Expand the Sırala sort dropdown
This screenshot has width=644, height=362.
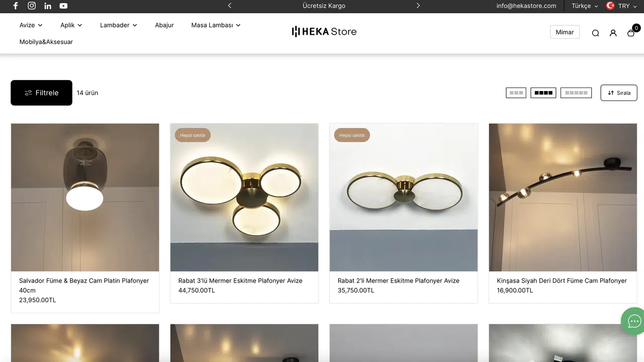[x=618, y=93]
